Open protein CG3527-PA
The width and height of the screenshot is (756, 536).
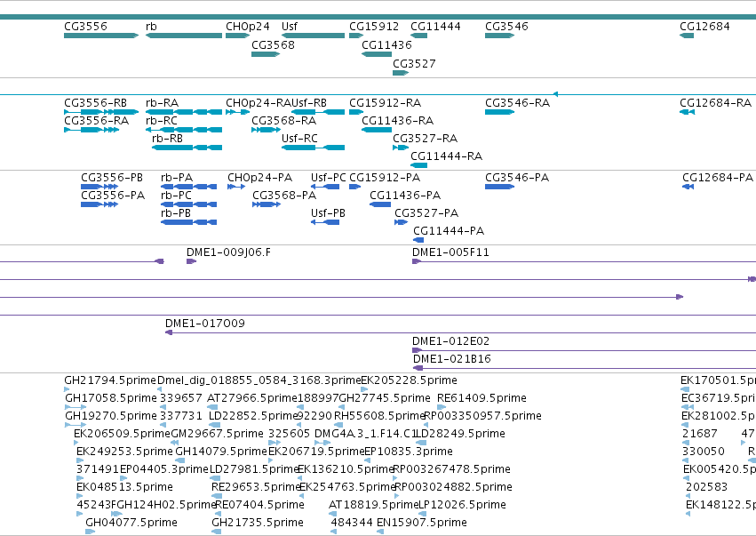point(401,222)
